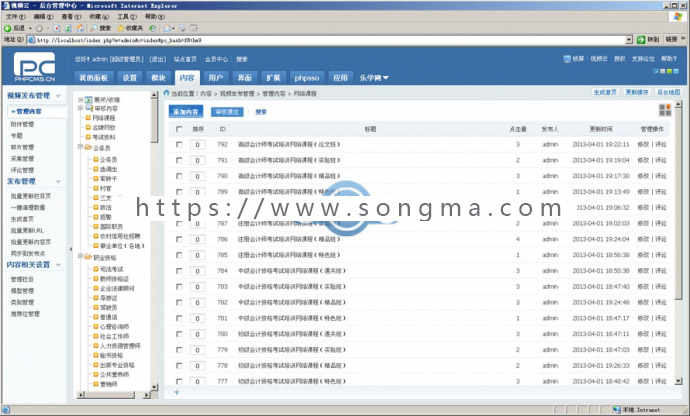Check the checkbox for row ID 790
Screen dimensions: 690x416
coord(179,176)
